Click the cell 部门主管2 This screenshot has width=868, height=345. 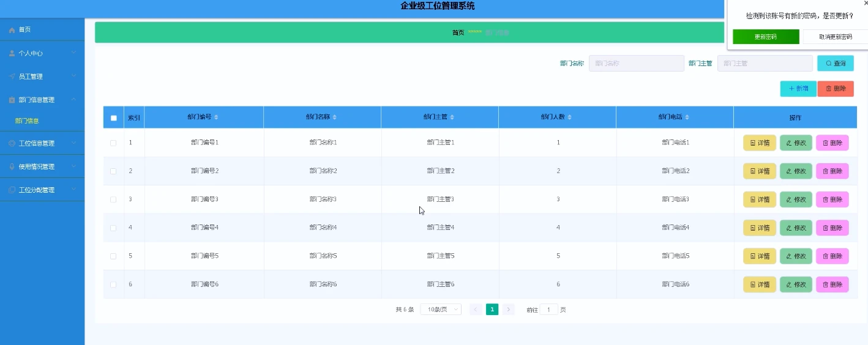click(x=441, y=171)
